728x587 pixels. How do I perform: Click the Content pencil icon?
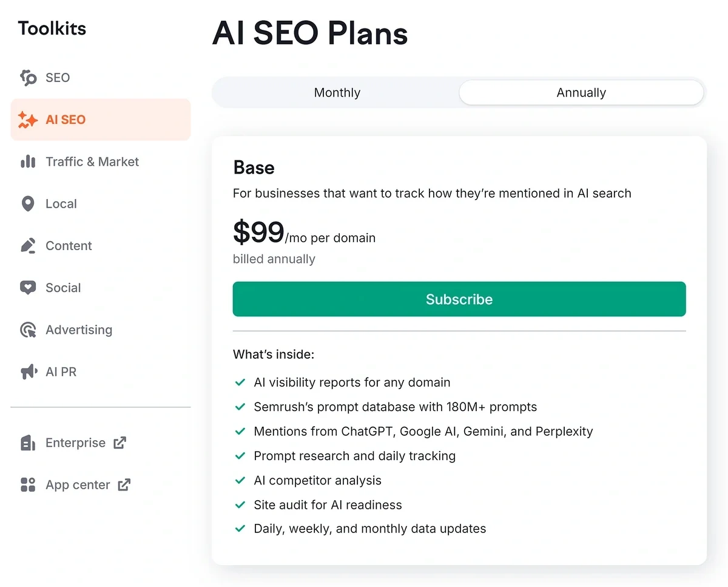[28, 246]
